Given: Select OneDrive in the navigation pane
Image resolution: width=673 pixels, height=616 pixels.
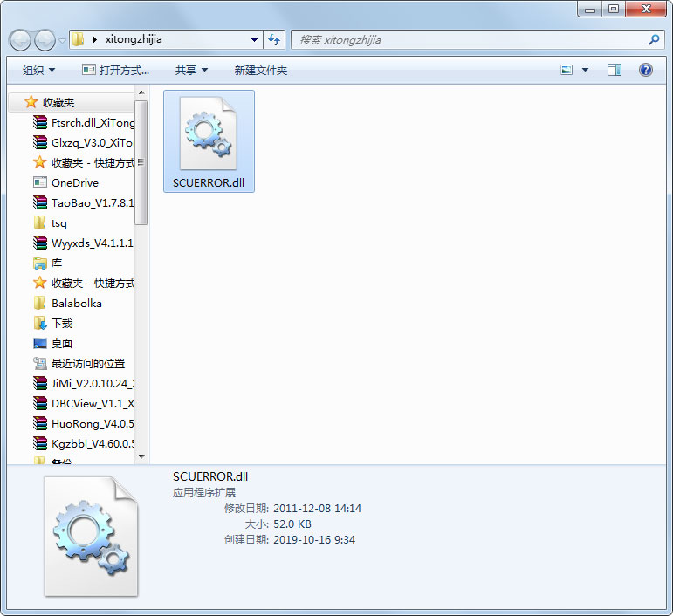Looking at the screenshot, I should click(x=74, y=182).
